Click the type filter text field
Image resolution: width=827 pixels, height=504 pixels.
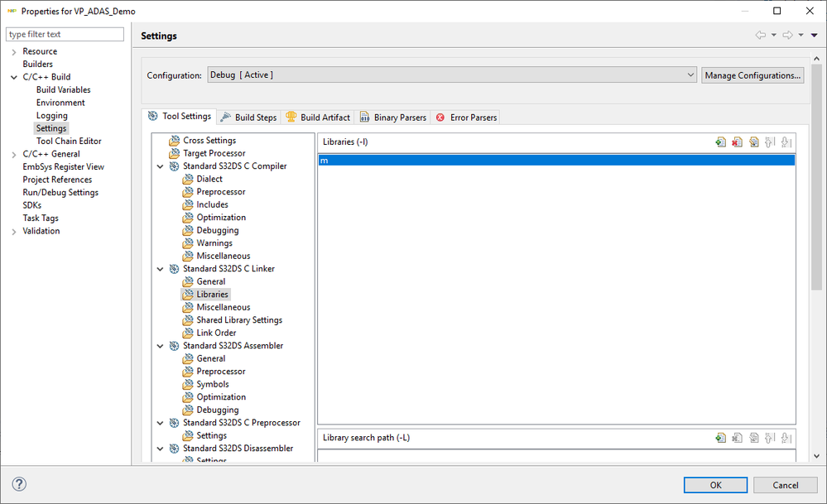tap(65, 34)
